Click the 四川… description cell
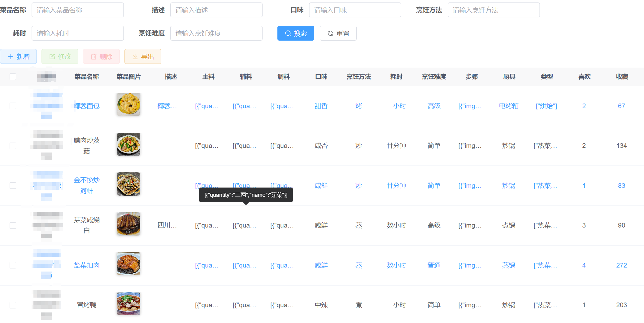Image resolution: width=644 pixels, height=323 pixels. click(167, 225)
